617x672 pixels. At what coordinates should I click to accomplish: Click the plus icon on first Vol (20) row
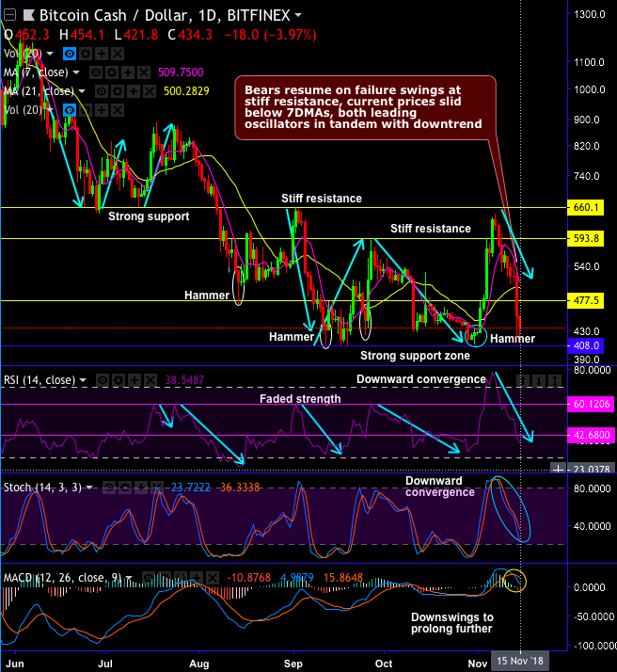[102, 54]
